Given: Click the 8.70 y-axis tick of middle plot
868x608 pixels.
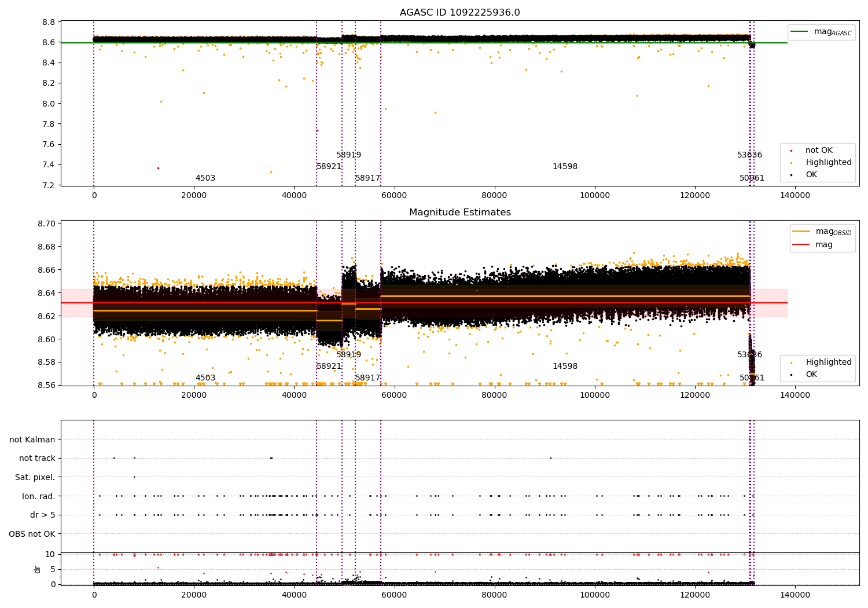Looking at the screenshot, I should point(46,224).
